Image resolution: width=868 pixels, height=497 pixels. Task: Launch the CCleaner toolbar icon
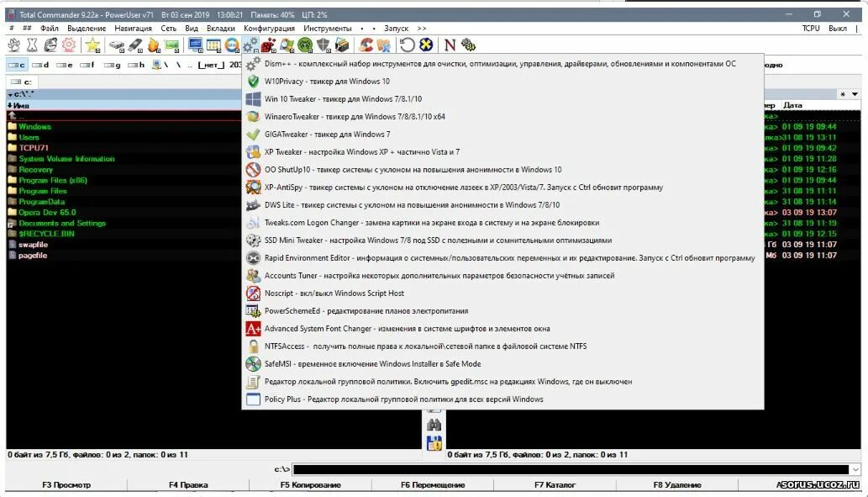[x=366, y=45]
